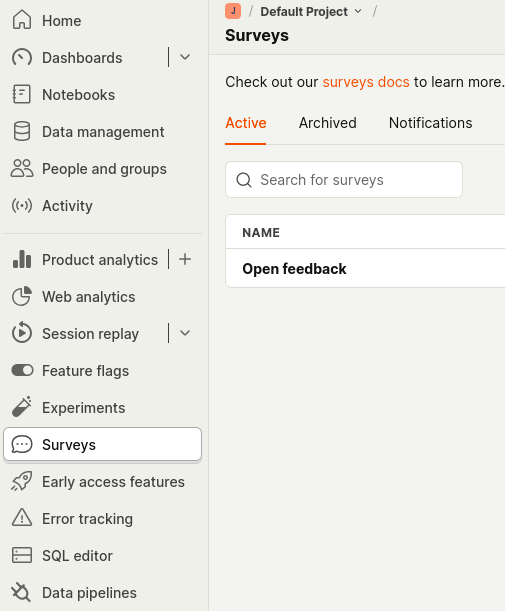Select the People and groups icon
This screenshot has height=611, width=505.
click(22, 168)
